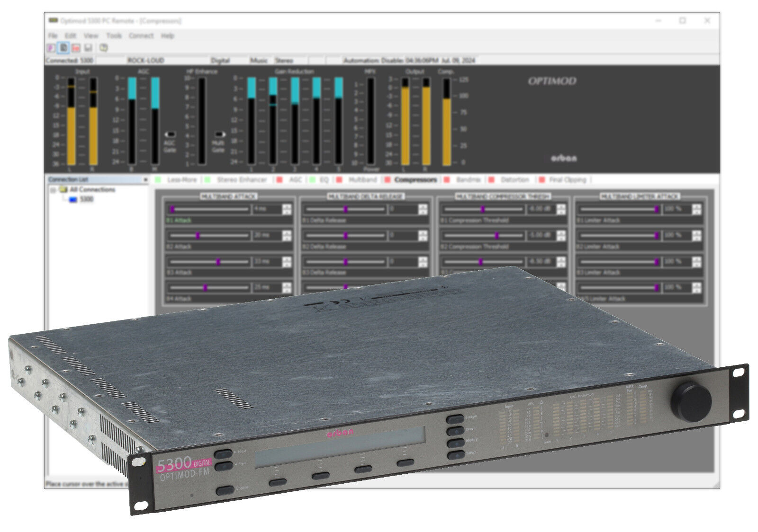The width and height of the screenshot is (758, 532).
Task: Click the clock scheduler toolbar icon
Action: pos(103,48)
